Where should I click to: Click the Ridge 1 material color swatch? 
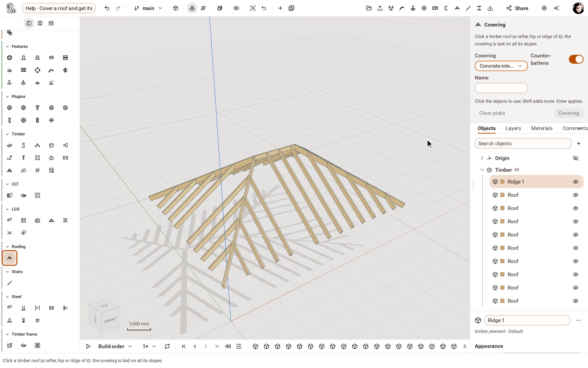click(x=502, y=182)
